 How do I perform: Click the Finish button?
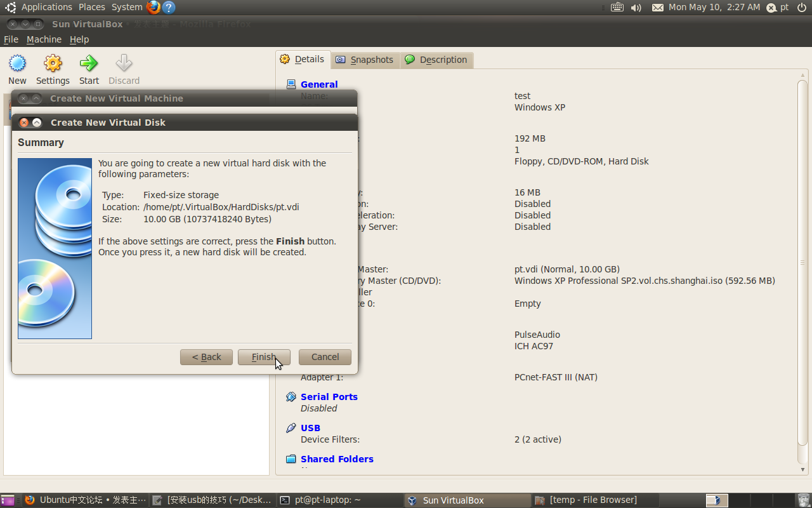point(264,357)
